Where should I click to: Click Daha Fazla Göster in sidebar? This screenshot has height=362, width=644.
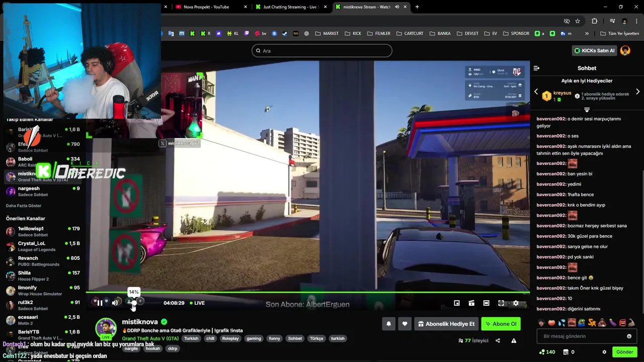tap(24, 206)
